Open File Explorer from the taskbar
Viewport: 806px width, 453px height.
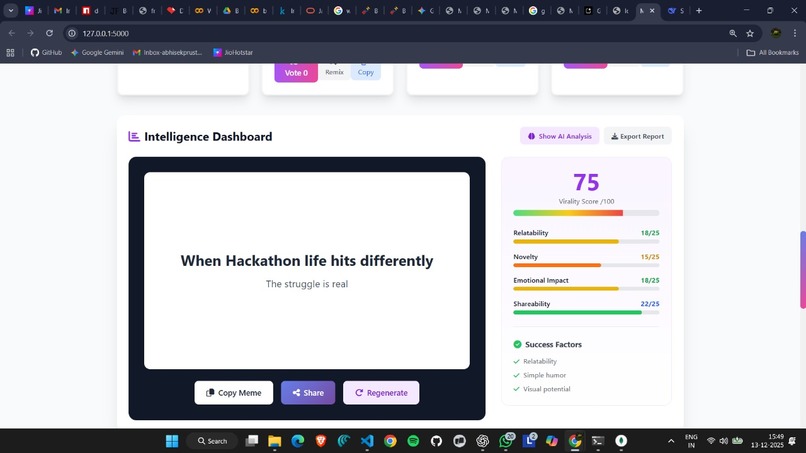pyautogui.click(x=274, y=441)
